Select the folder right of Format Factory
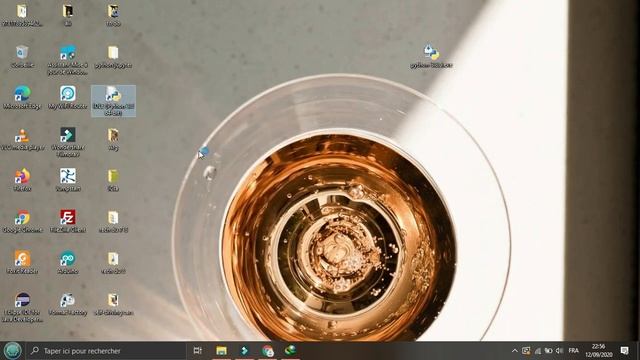 [113, 304]
